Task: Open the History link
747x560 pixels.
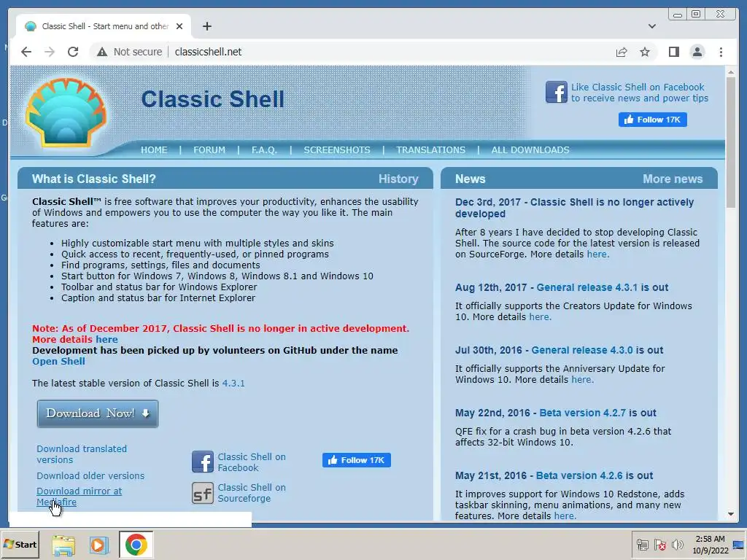Action: click(398, 179)
